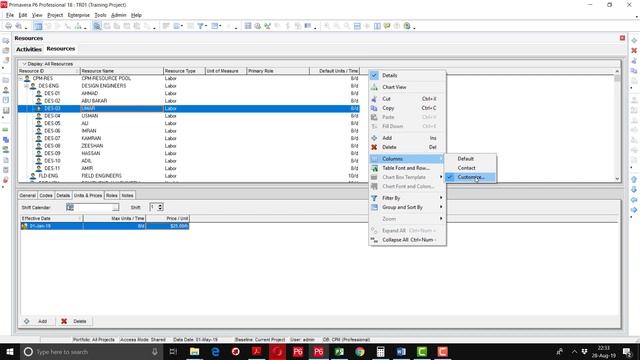The height and width of the screenshot is (360, 640).
Task: Switch to the Activities tab
Action: [29, 49]
